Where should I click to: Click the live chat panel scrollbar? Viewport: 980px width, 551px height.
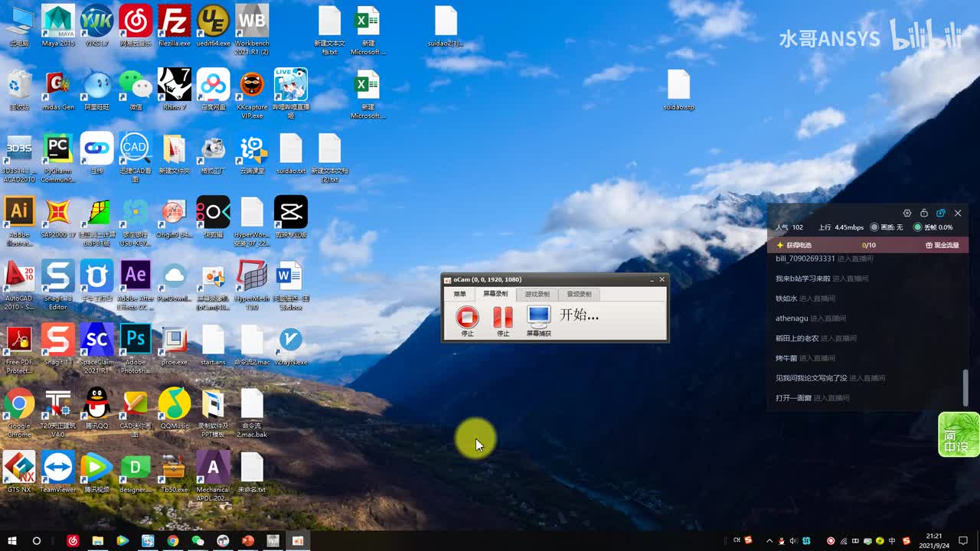pyautogui.click(x=965, y=387)
